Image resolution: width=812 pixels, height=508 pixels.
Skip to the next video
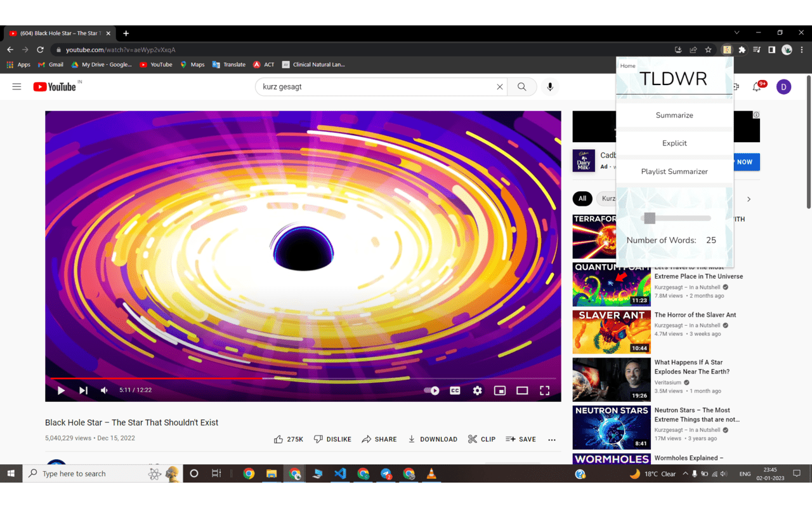coord(83,391)
